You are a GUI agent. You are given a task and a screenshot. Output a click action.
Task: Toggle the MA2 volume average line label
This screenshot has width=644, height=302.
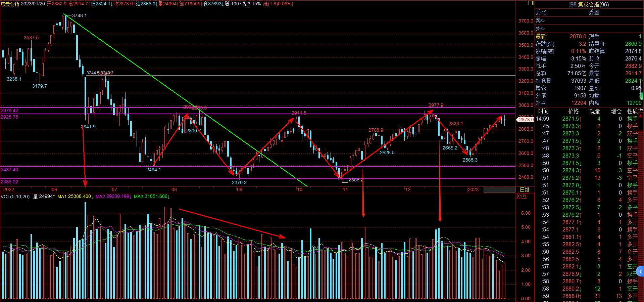113,197
